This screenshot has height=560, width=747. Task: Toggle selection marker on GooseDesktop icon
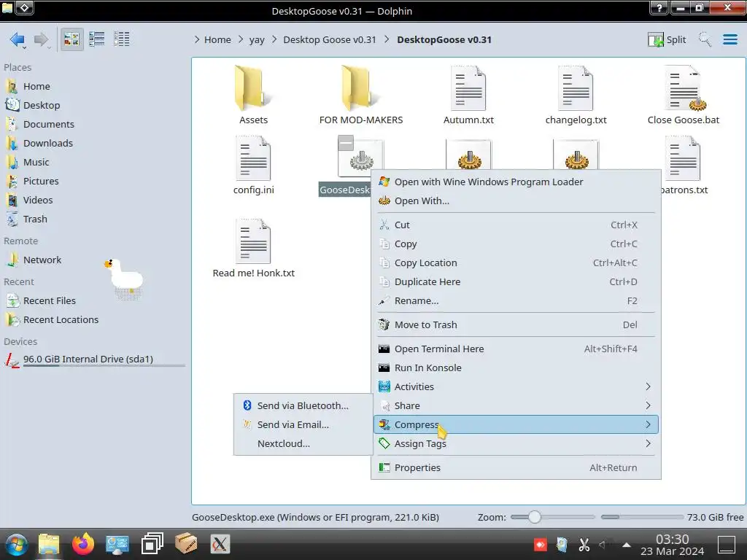tap(346, 143)
